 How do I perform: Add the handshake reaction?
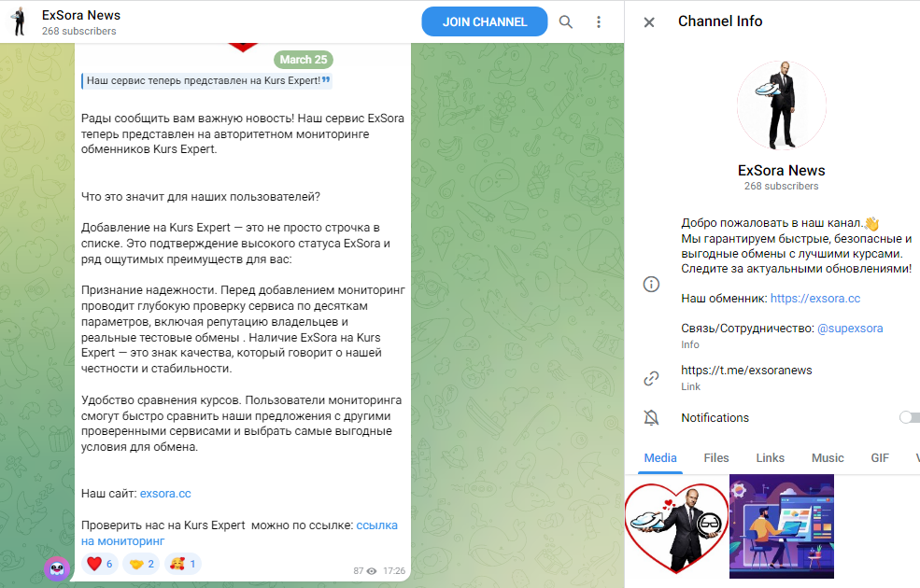141,564
